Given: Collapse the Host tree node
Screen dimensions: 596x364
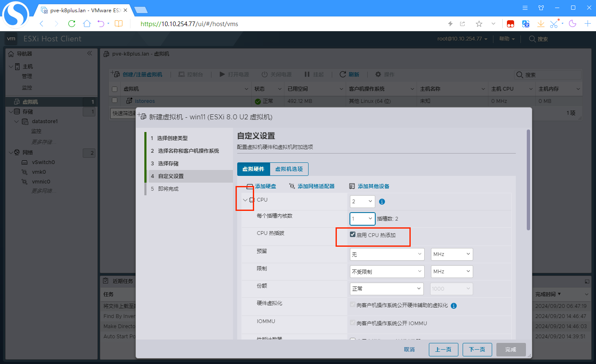Looking at the screenshot, I should click(x=11, y=67).
